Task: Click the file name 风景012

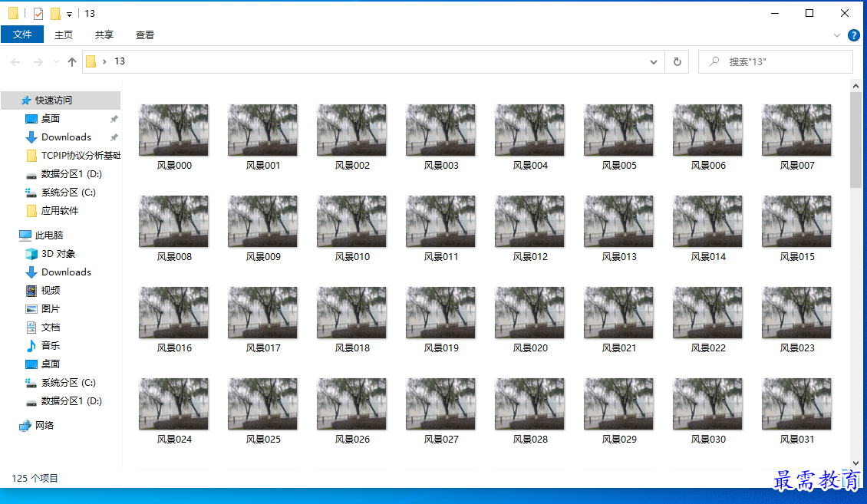Action: tap(530, 256)
